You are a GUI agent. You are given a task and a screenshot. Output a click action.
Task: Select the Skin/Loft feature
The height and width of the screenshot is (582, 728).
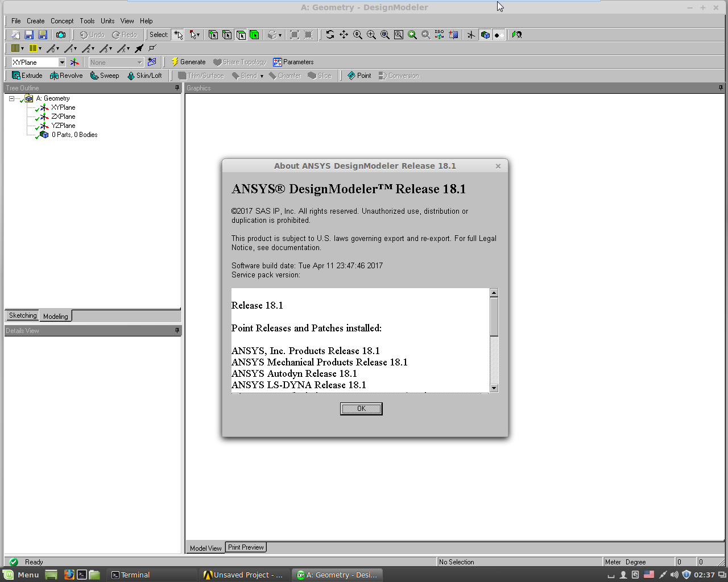(144, 76)
